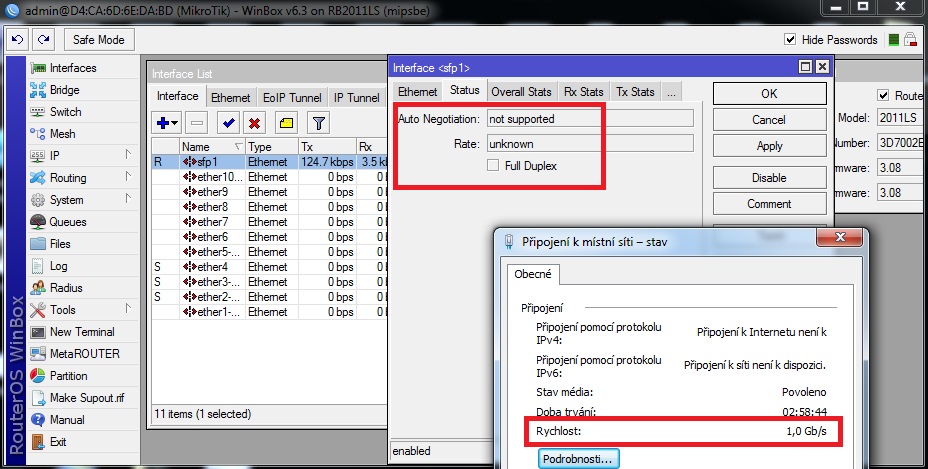Click the undo arrow in WinBox toolbar
The image size is (928, 469).
(17, 40)
